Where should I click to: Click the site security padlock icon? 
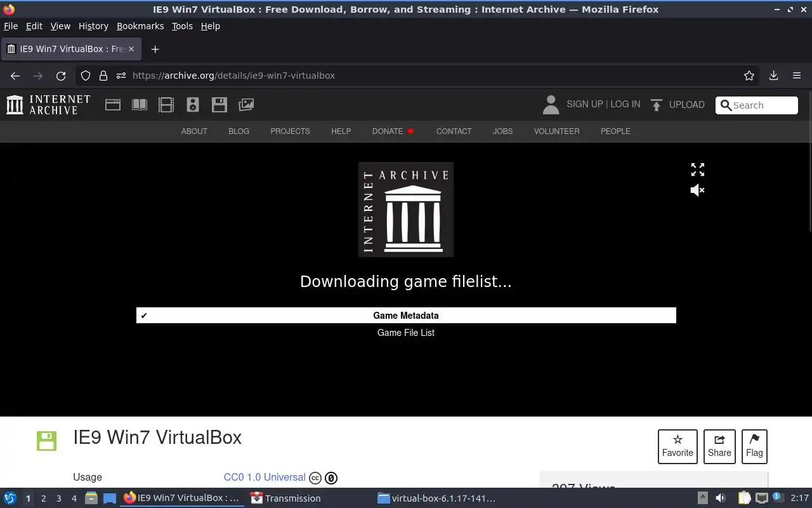click(103, 76)
